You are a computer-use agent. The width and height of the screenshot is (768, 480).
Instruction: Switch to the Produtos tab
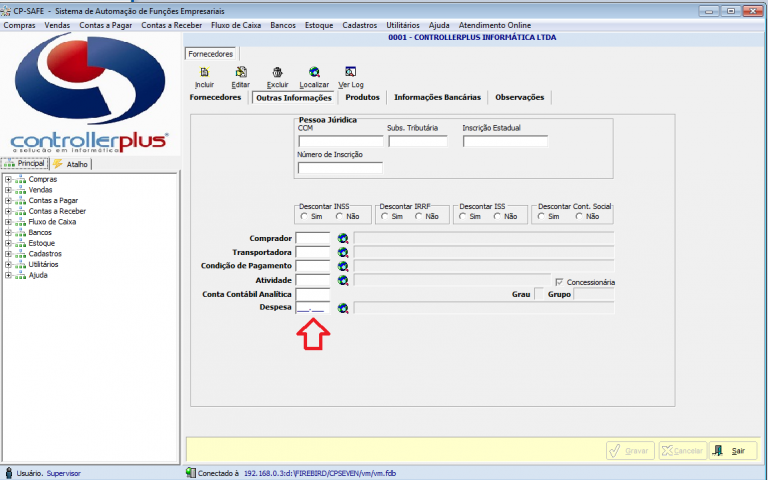[x=362, y=97]
